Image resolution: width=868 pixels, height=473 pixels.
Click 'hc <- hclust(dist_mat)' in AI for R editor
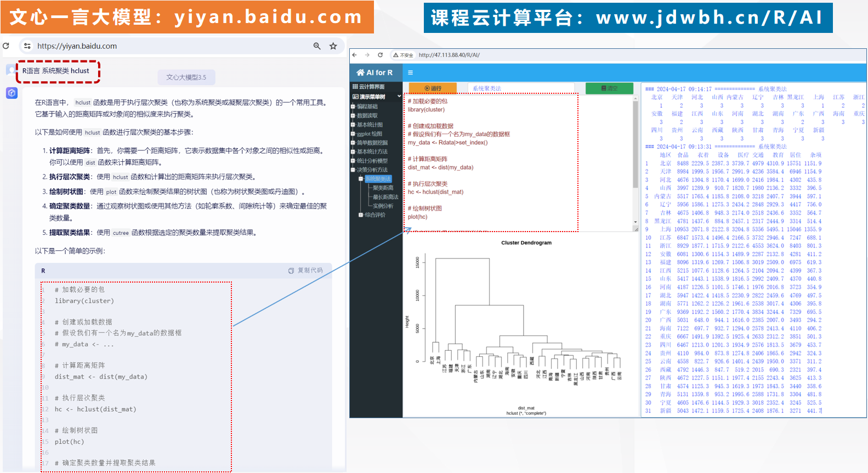point(436,192)
